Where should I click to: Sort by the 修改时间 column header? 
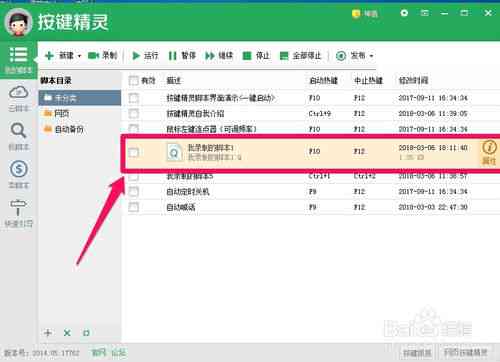point(413,80)
